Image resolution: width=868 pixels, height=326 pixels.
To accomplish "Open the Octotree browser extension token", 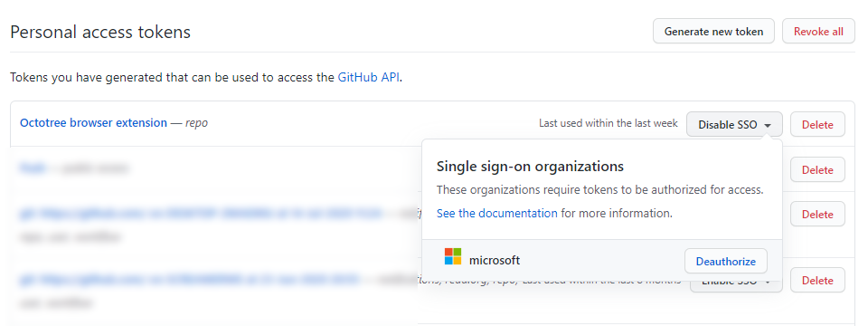I will [x=93, y=122].
